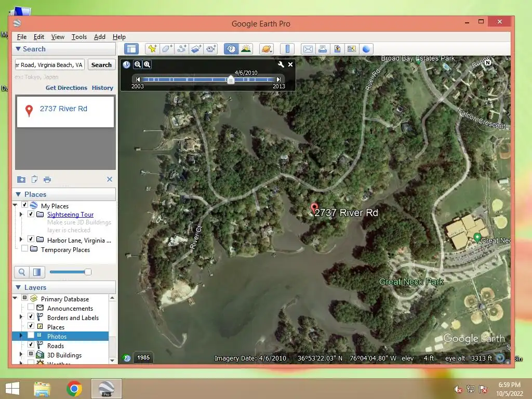Click the Places panel search magnifier
The image size is (532, 399).
click(x=22, y=272)
